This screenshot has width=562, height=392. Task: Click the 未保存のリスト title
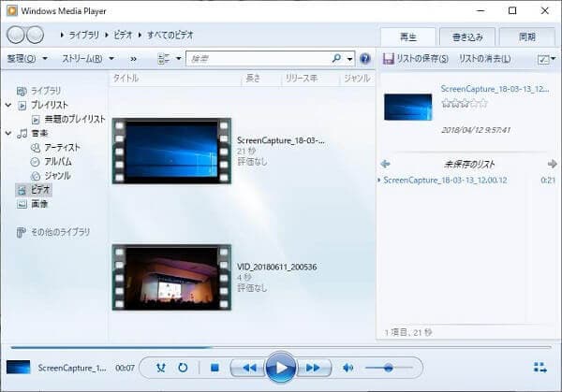[469, 165]
